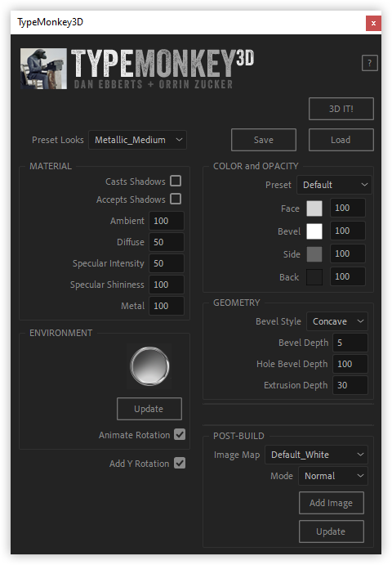Pick the Face color swatch
Viewport: 392px width, 565px height.
tap(314, 209)
